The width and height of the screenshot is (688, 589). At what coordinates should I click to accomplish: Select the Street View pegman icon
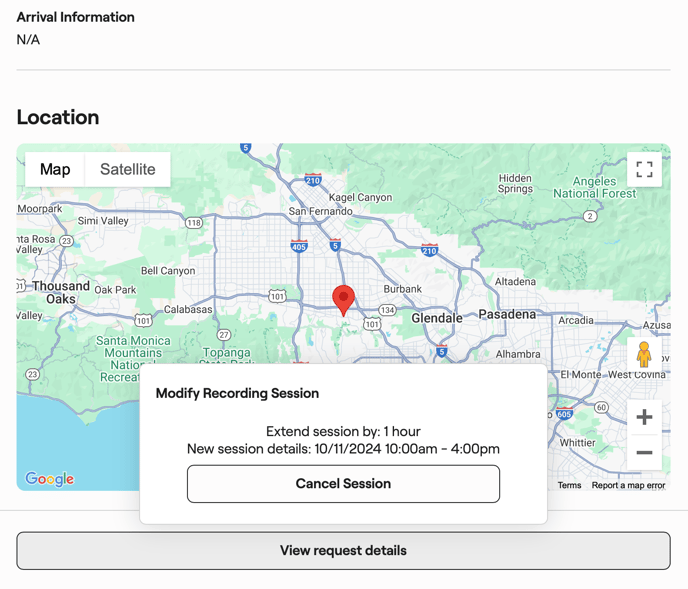tap(644, 354)
